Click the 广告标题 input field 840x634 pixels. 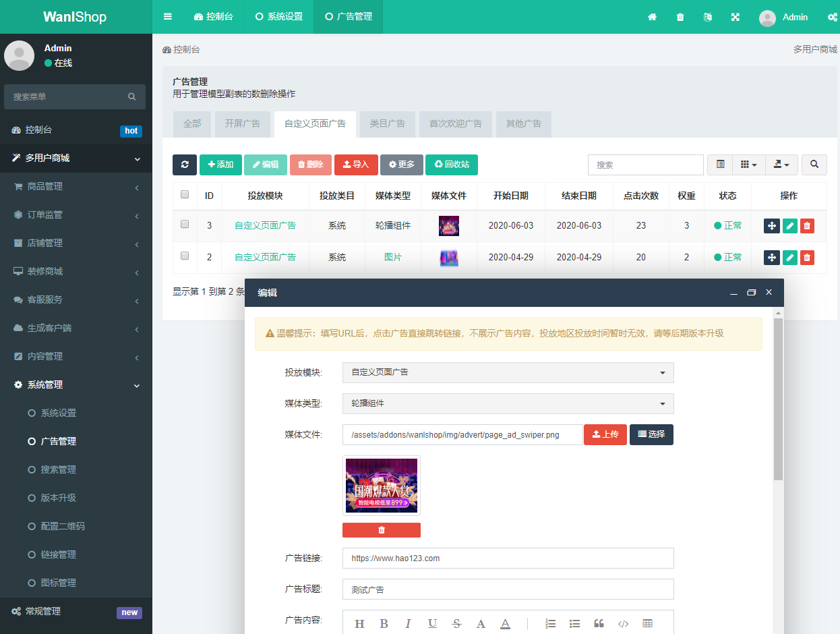tap(508, 589)
